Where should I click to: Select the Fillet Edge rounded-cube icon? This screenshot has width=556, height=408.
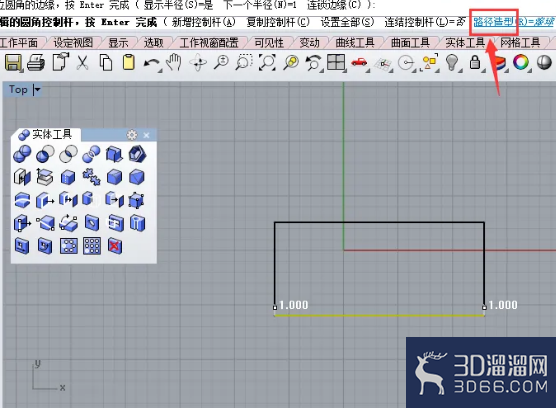tap(114, 177)
